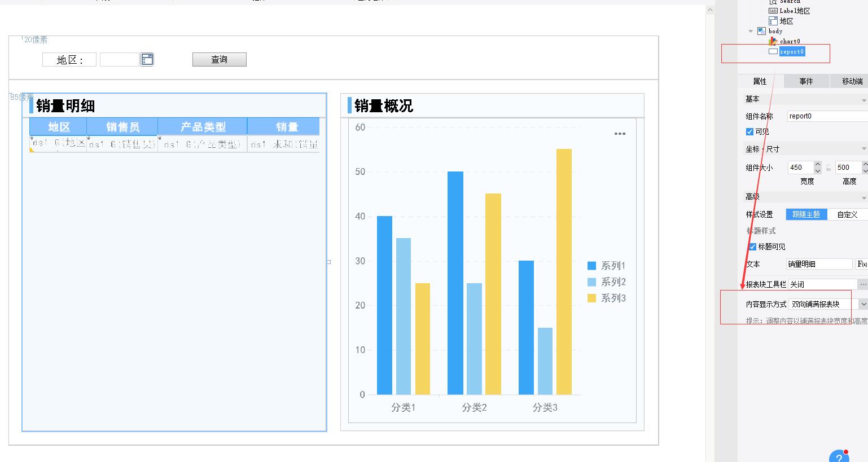Image resolution: width=868 pixels, height=462 pixels.
Task: Select the chart0 icon in component tree
Action: click(x=773, y=41)
